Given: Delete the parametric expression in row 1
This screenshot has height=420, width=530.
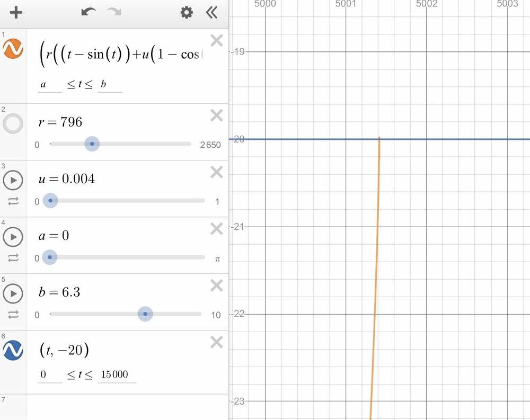Looking at the screenshot, I should click(216, 41).
